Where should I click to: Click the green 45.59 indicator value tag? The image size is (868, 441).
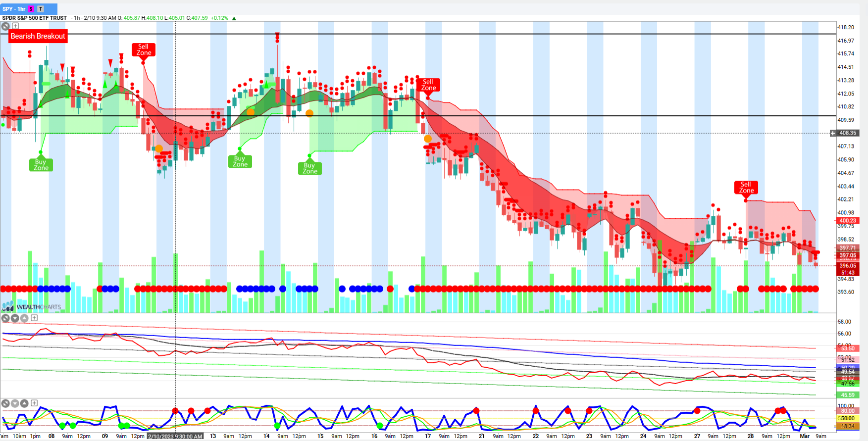click(x=848, y=395)
